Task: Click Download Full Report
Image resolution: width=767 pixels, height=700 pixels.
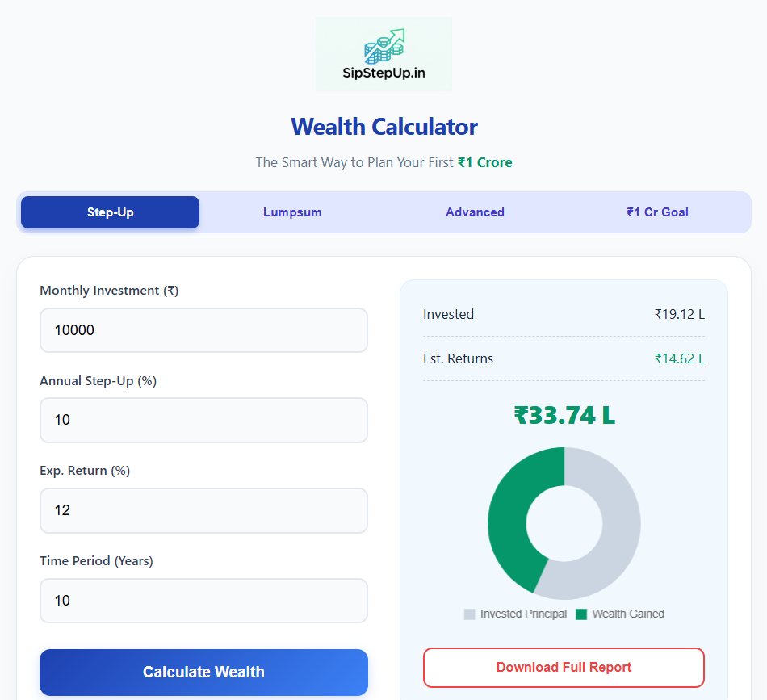Action: coord(563,667)
